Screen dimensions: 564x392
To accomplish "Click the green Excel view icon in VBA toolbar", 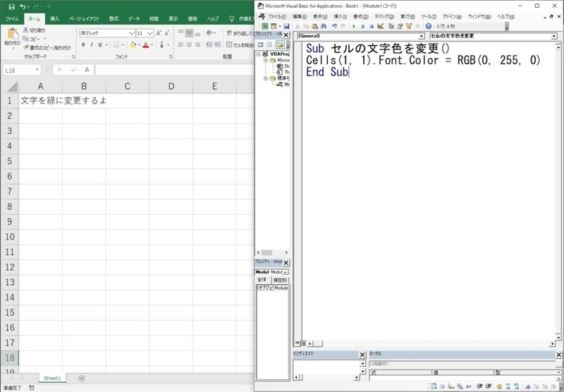I will [x=265, y=26].
